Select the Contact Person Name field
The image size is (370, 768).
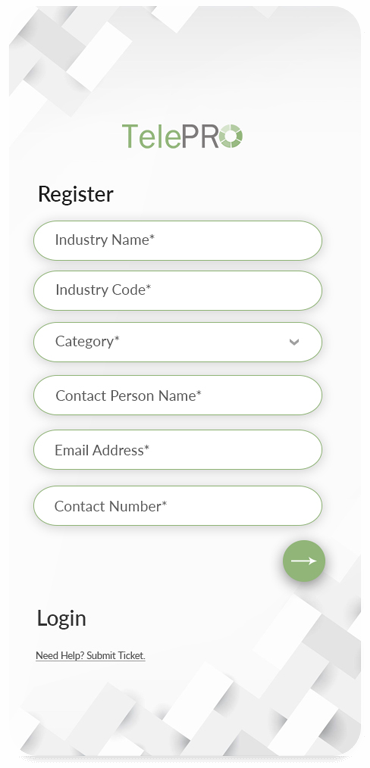(x=178, y=395)
